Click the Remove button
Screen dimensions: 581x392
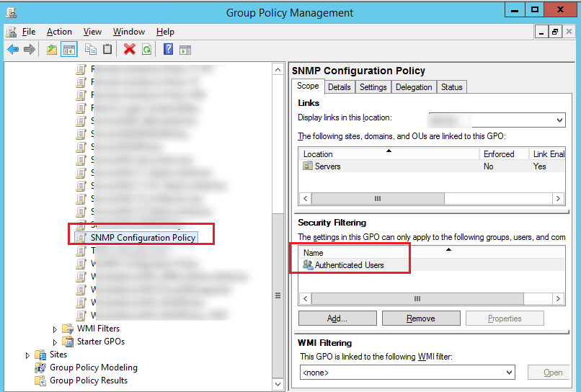coord(421,318)
